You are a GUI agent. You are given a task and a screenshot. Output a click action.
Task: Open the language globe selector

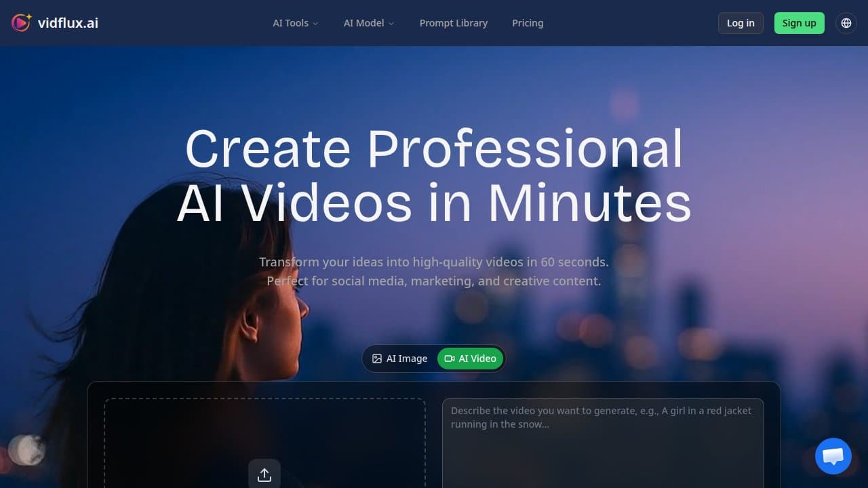pos(846,23)
